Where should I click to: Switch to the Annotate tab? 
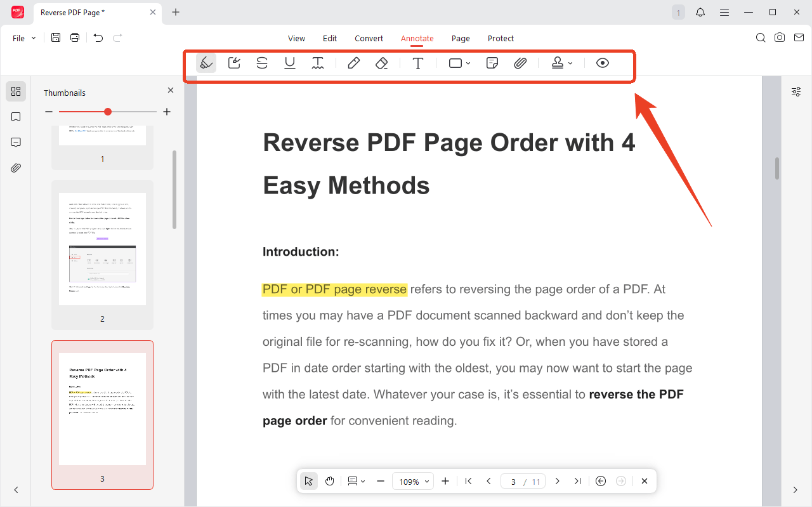pos(417,38)
